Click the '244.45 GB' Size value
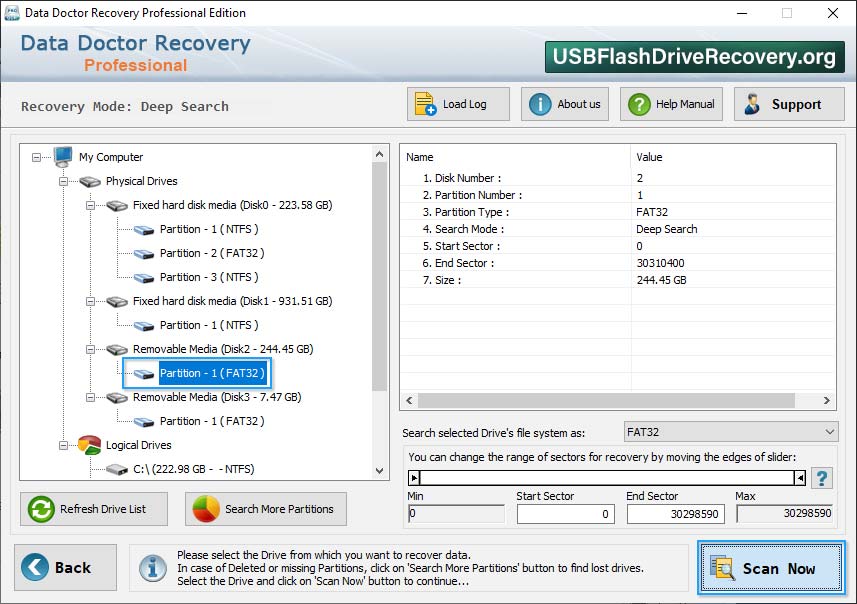The width and height of the screenshot is (857, 604). click(661, 280)
